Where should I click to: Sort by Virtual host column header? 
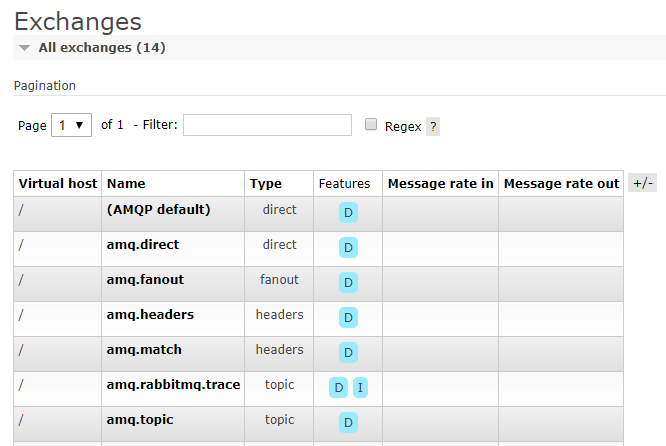(x=58, y=183)
